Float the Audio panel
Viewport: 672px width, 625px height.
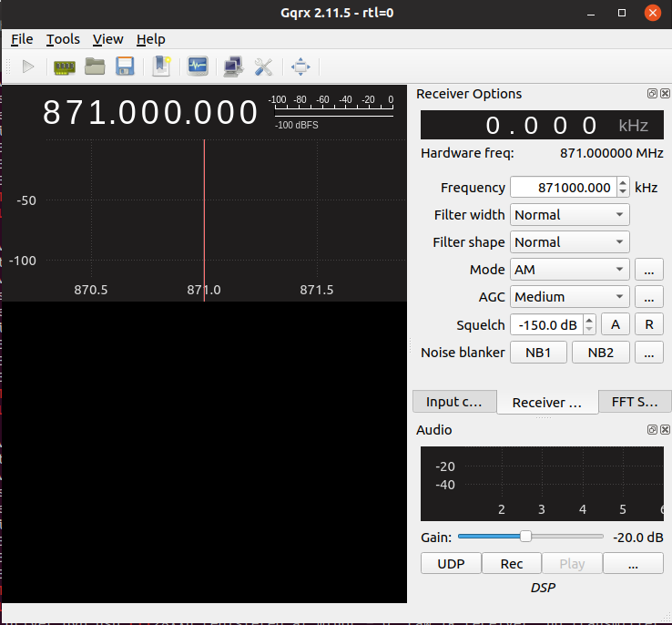click(x=652, y=429)
